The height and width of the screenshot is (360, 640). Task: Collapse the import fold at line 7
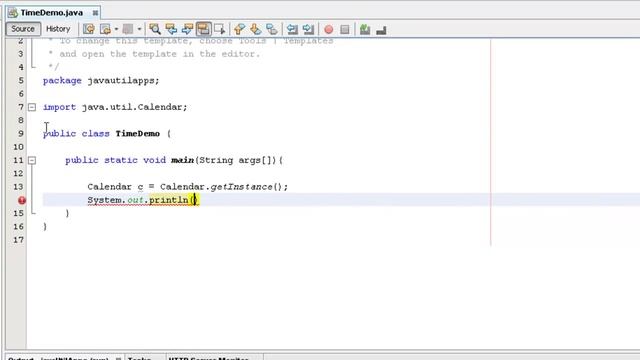[32, 107]
